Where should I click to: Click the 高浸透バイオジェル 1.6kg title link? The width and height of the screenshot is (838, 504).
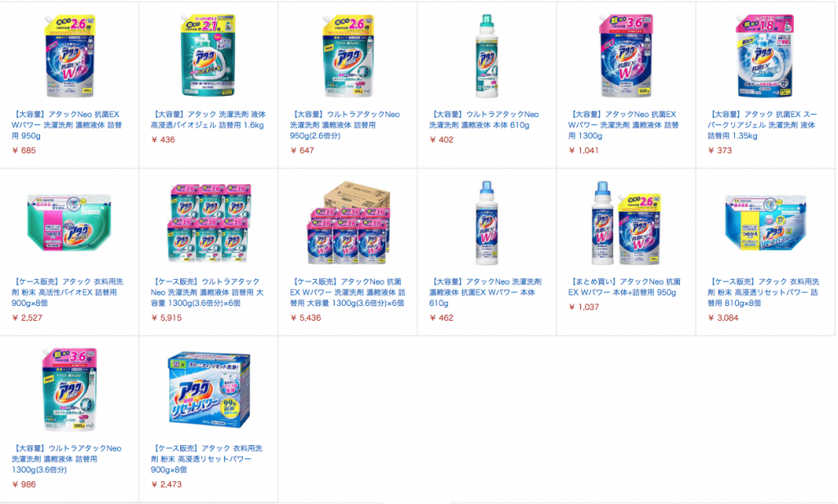click(209, 119)
